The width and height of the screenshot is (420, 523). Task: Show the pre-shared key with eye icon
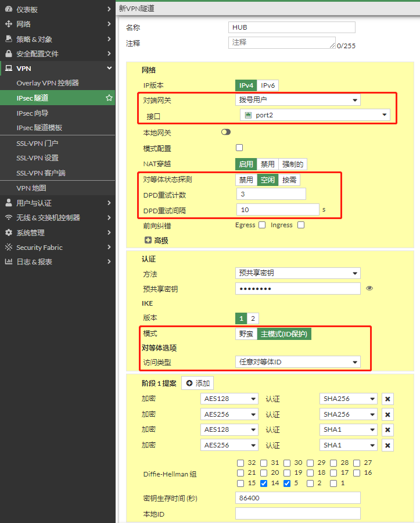tap(369, 288)
